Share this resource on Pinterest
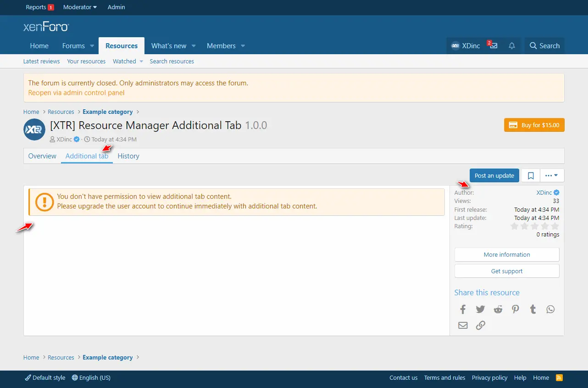This screenshot has width=588, height=388. pos(516,309)
